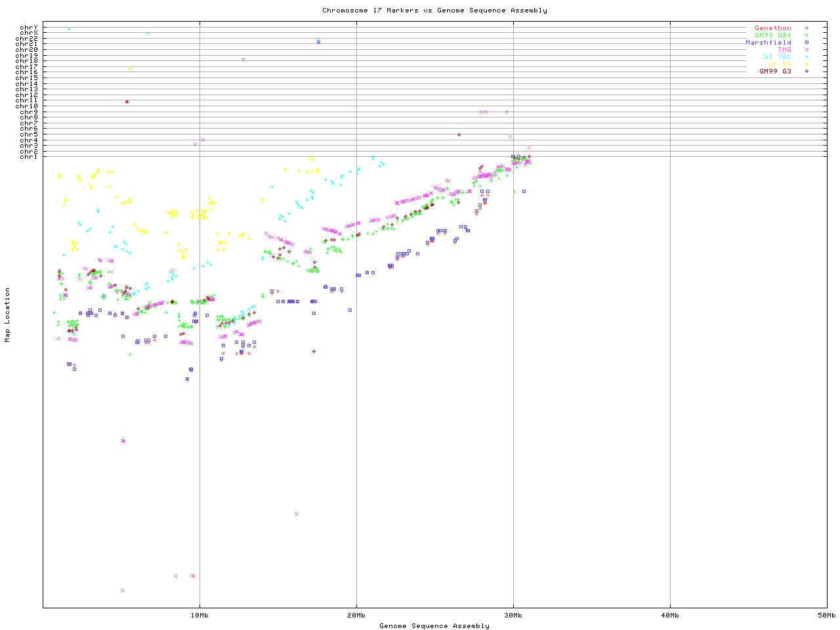Click the magenta TNG cross legend marker
This screenshot has width=840, height=630.
pos(807,50)
